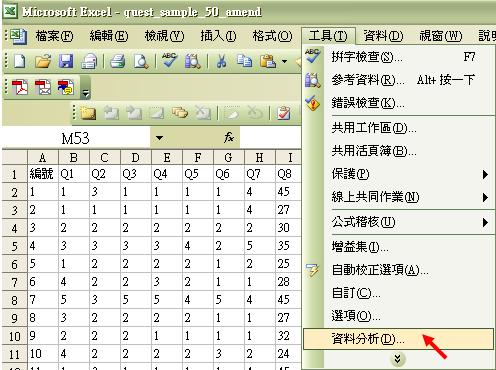Click the Save floppy disk icon

66,61
